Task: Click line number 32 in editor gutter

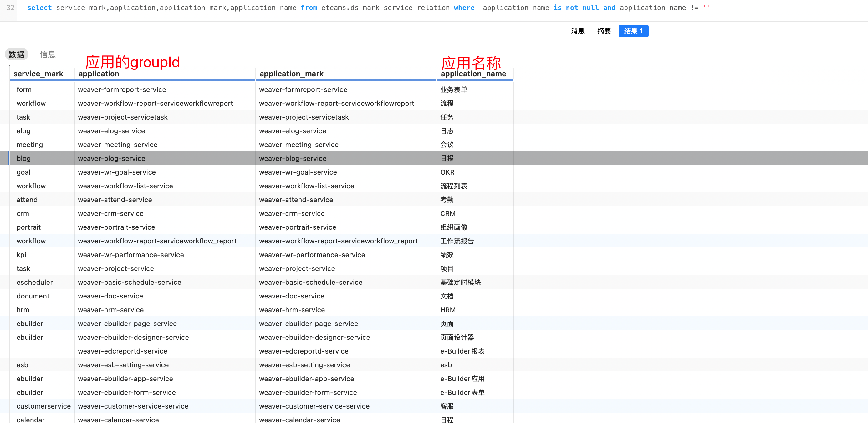Action: pos(10,8)
